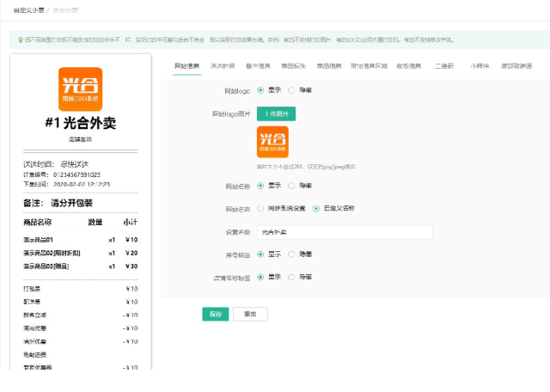
Task: Select 隐藏 for 网站logo
Action: click(291, 90)
